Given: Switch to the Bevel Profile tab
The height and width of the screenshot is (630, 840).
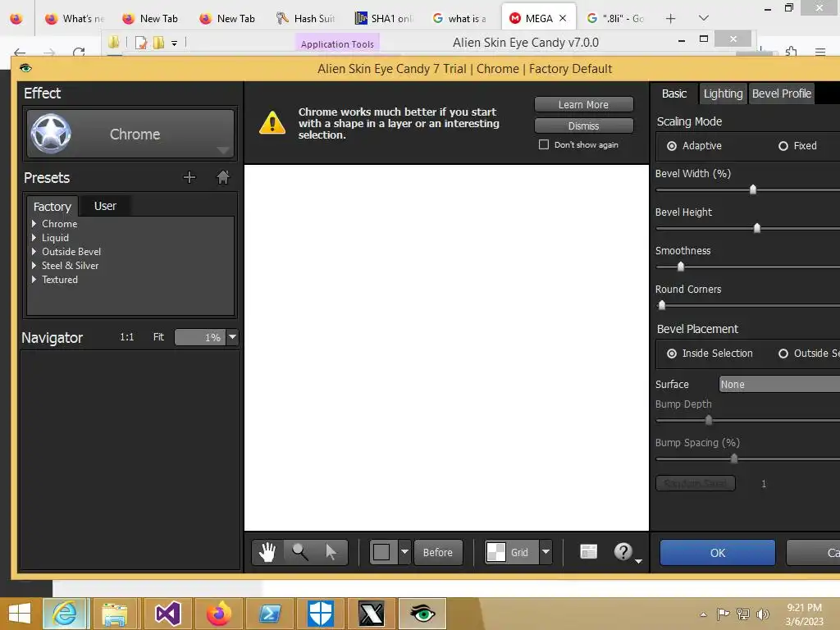Looking at the screenshot, I should tap(782, 94).
